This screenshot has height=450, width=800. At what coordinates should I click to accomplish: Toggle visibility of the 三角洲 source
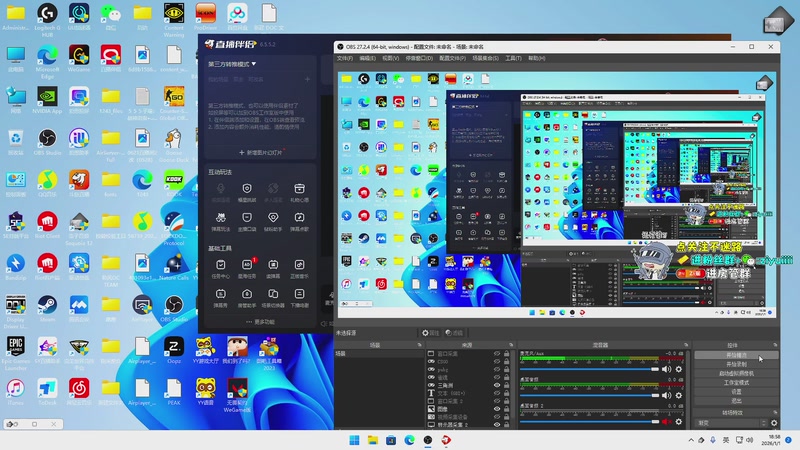point(496,385)
